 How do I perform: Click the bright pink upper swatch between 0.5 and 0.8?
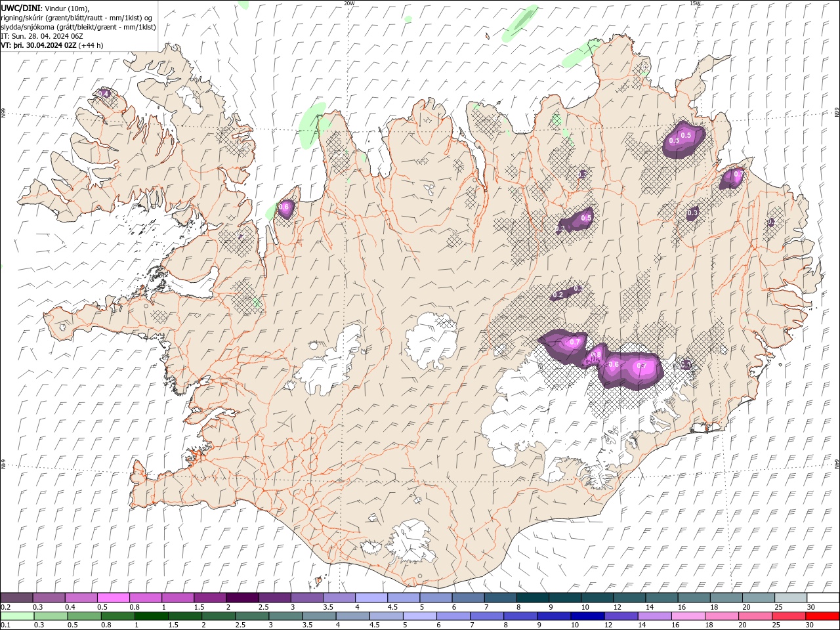pos(113,598)
